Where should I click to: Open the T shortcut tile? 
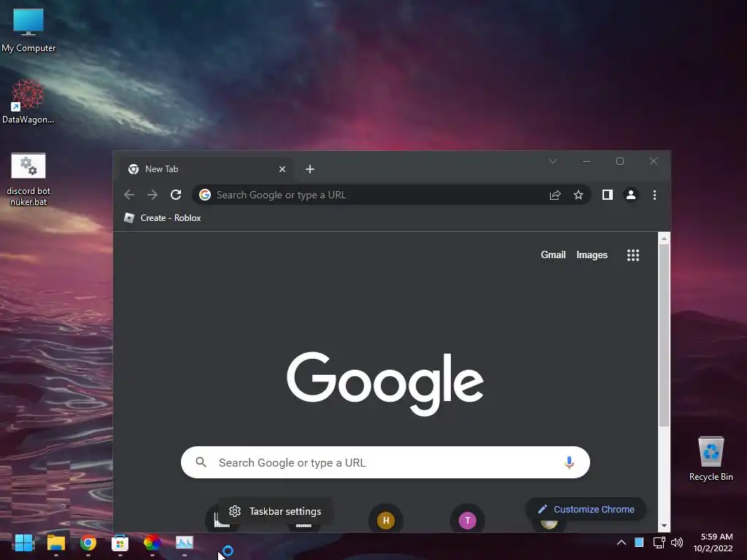tap(468, 520)
